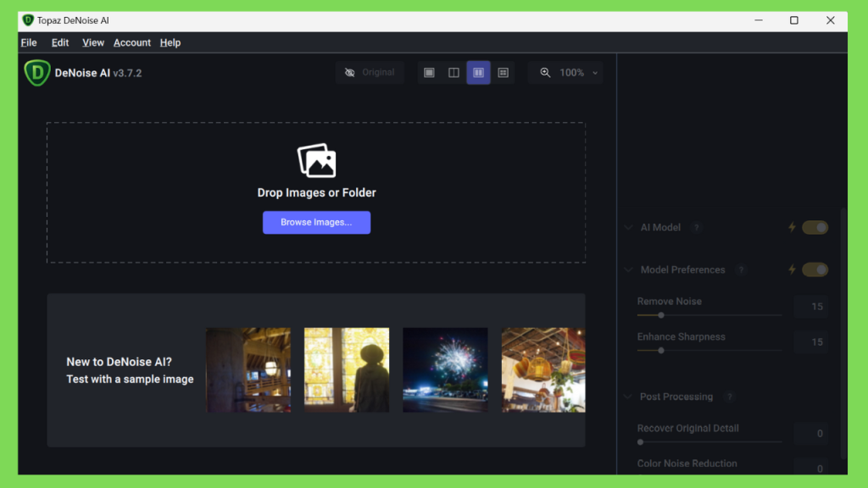Open the wooden interior sample image

[248, 369]
